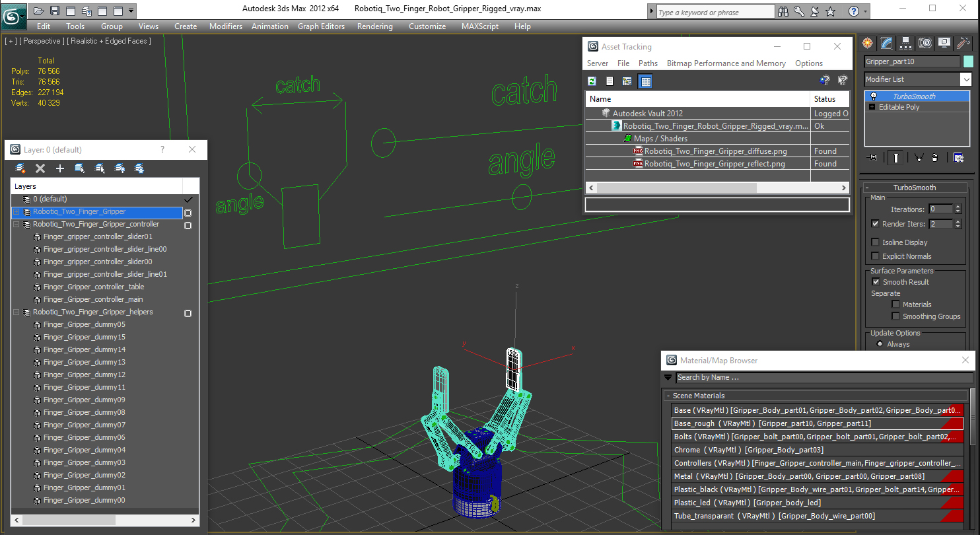
Task: Toggle the box next to Robotiq_Two_Finger_Gripper_controller layer
Action: (188, 225)
